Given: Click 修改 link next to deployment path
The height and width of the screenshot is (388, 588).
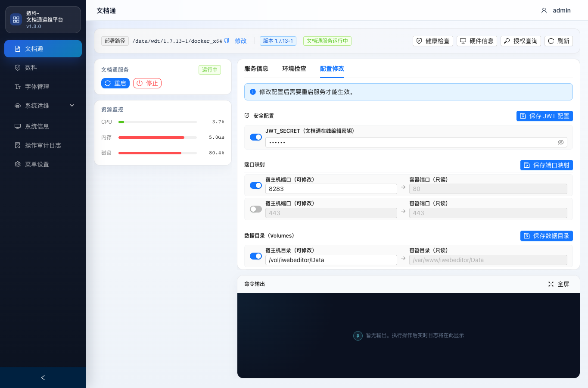Looking at the screenshot, I should pos(241,41).
